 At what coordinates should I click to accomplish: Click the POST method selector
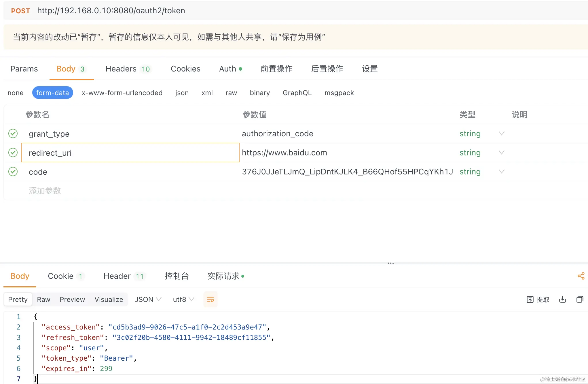(20, 11)
